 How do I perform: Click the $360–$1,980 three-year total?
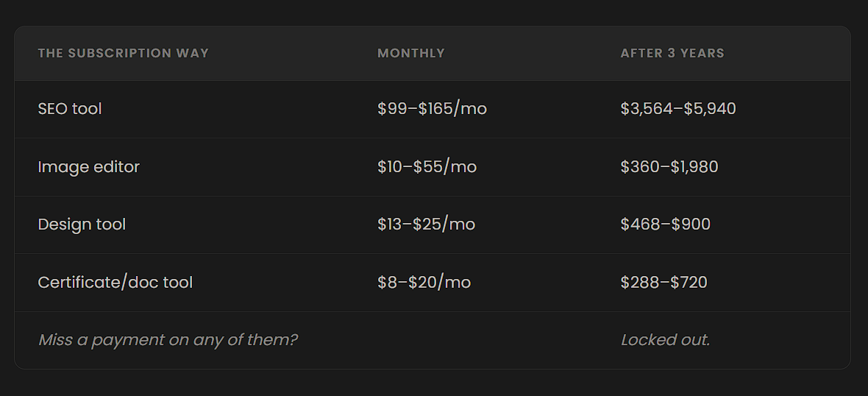669,166
